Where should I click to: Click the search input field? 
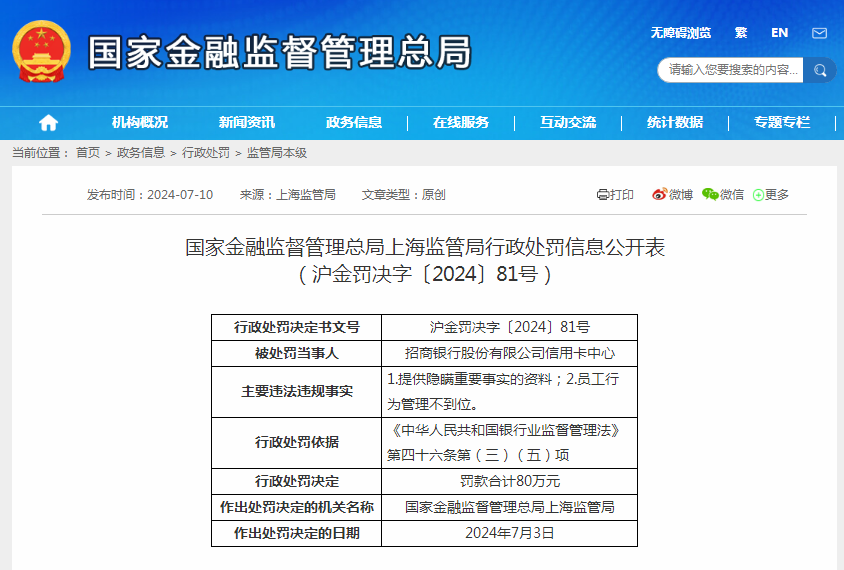(x=731, y=70)
